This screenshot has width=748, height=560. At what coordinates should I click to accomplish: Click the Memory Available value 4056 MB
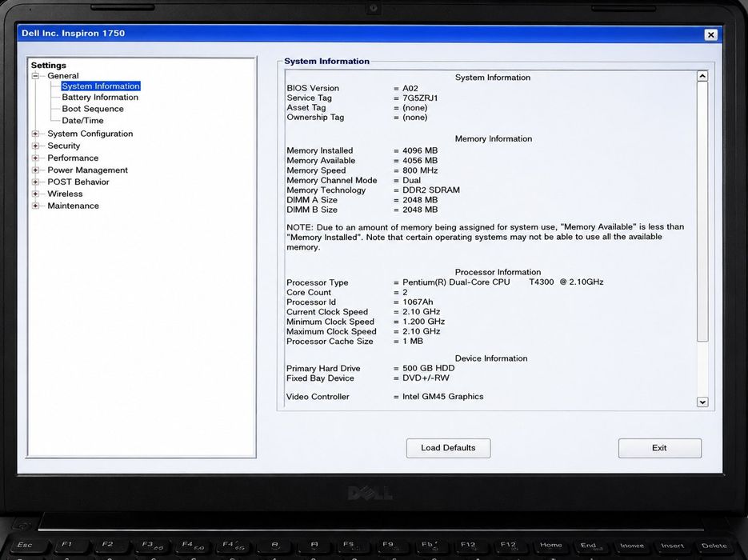[x=420, y=161]
